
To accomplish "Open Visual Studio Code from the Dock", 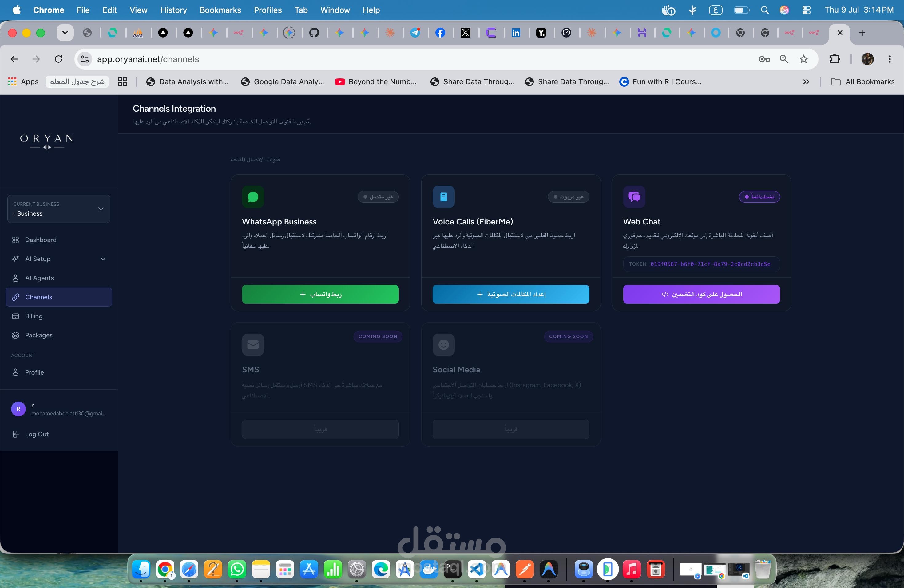I will [477, 569].
